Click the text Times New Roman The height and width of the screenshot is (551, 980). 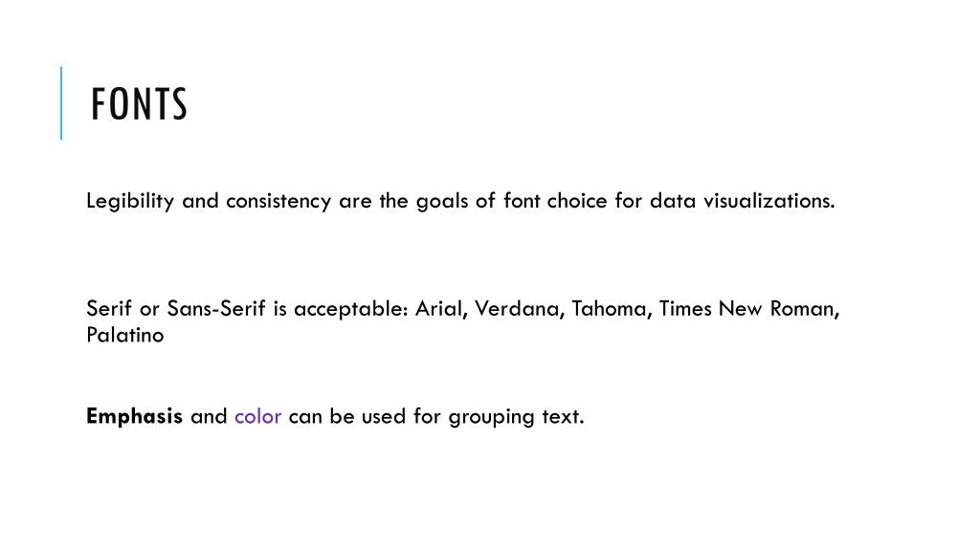[748, 309]
